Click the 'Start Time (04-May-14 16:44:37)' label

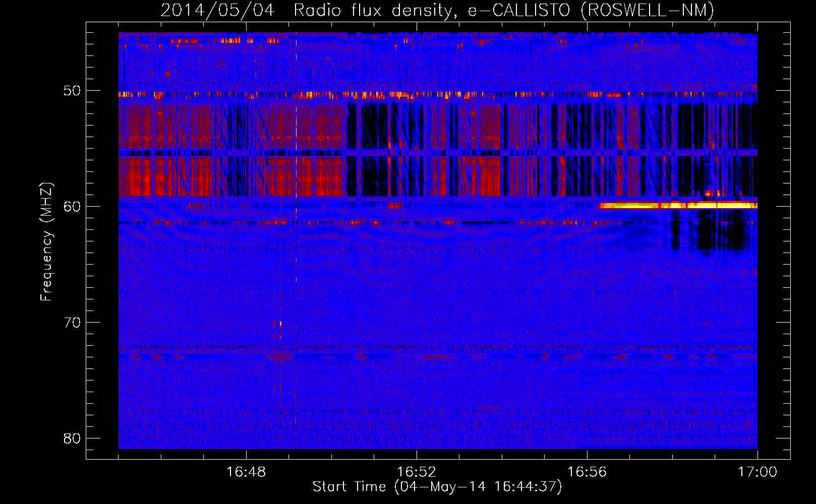[437, 487]
